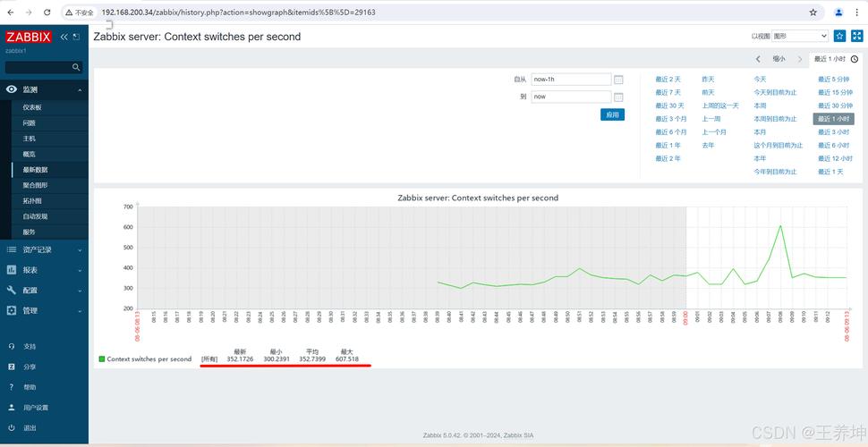
Task: Open 最新数据 latest data page
Action: tap(35, 170)
